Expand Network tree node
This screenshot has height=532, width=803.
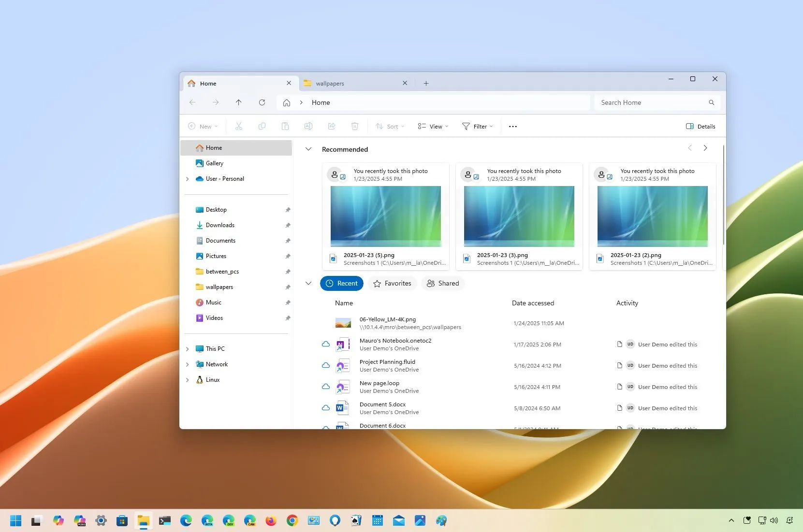coord(188,364)
